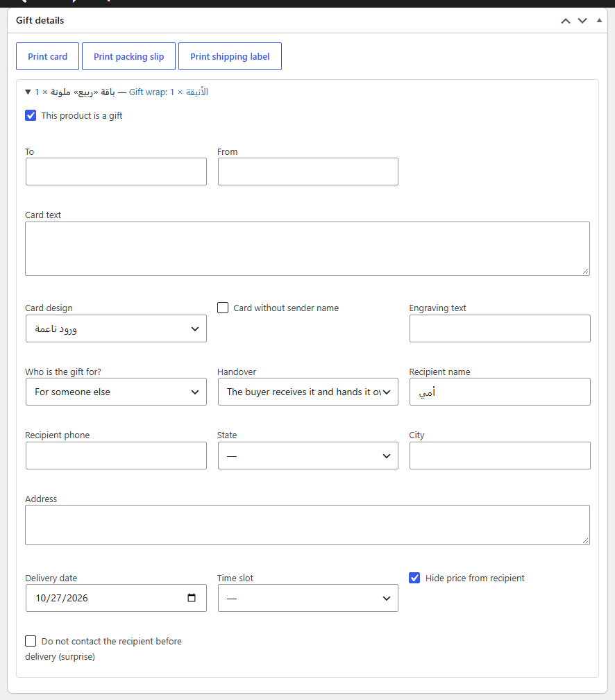Focus the From input field
This screenshot has height=700, width=615.
[x=308, y=172]
